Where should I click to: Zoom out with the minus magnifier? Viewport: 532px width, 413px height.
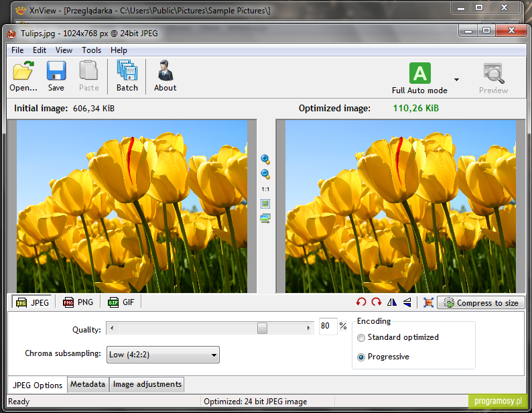click(x=265, y=174)
